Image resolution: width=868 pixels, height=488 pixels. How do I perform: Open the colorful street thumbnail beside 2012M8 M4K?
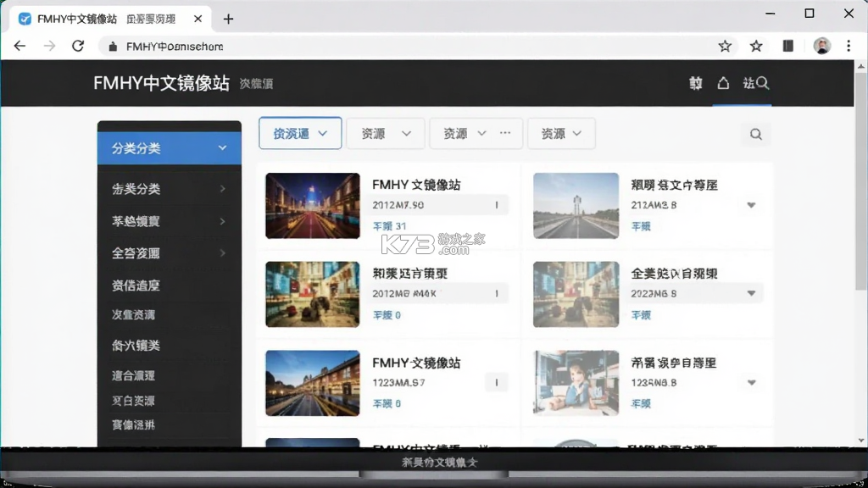[313, 294]
